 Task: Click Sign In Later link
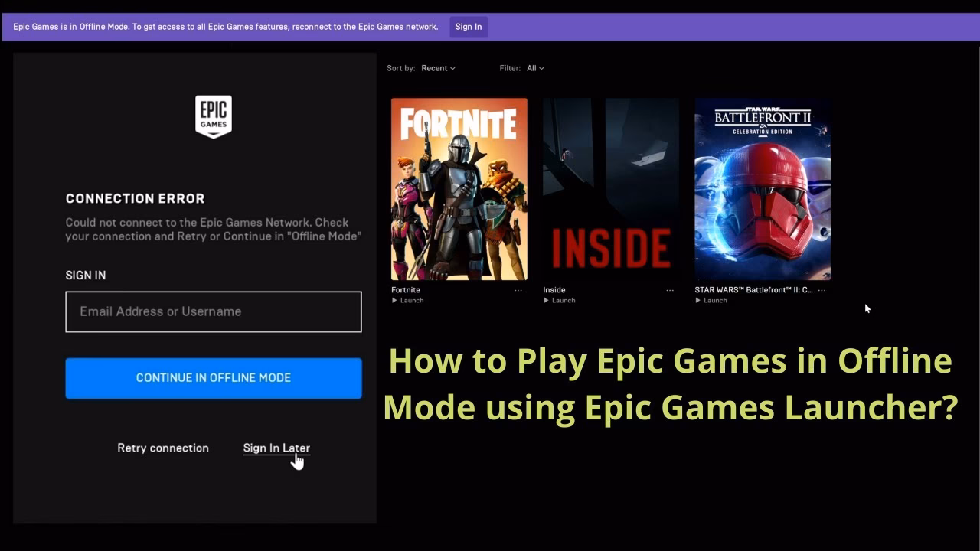(x=276, y=448)
